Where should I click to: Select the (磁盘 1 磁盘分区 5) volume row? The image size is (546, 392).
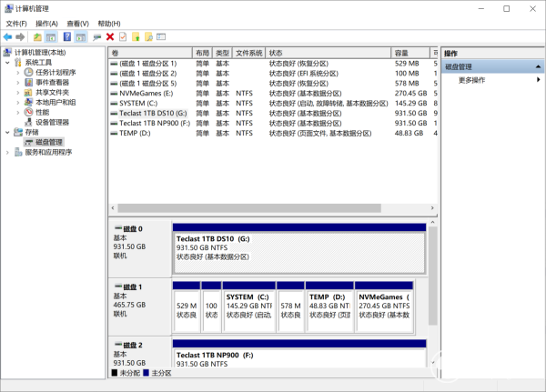tap(273, 84)
